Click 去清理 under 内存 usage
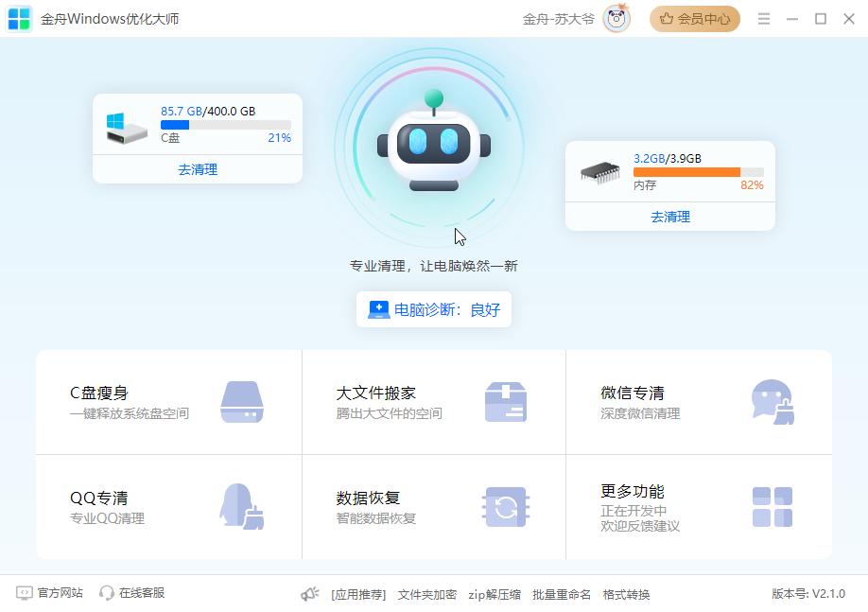Viewport: 868px width, 612px height. pos(670,217)
